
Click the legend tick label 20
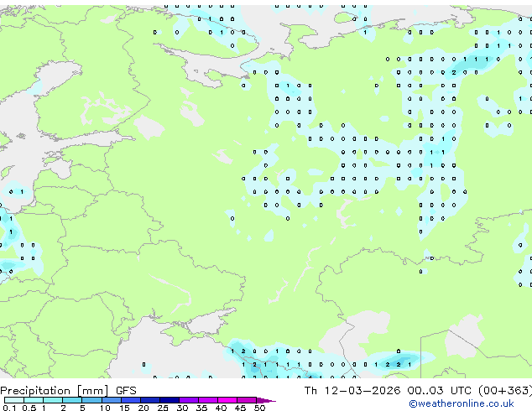(x=143, y=408)
